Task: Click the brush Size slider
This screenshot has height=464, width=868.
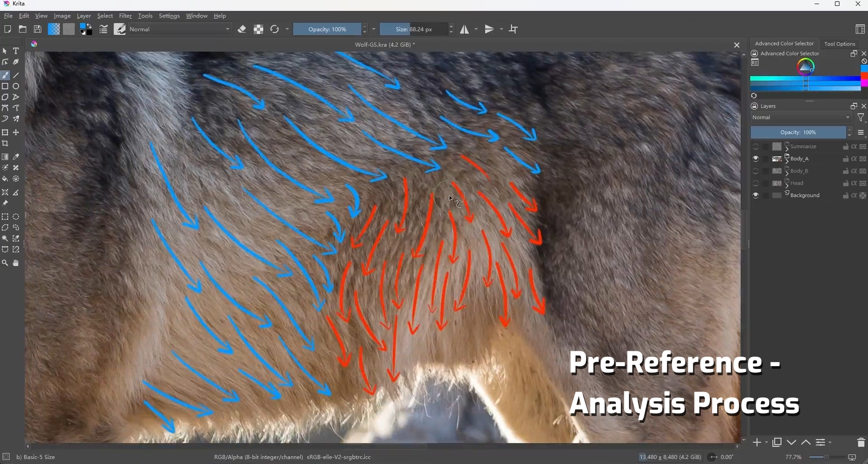Action: click(413, 29)
